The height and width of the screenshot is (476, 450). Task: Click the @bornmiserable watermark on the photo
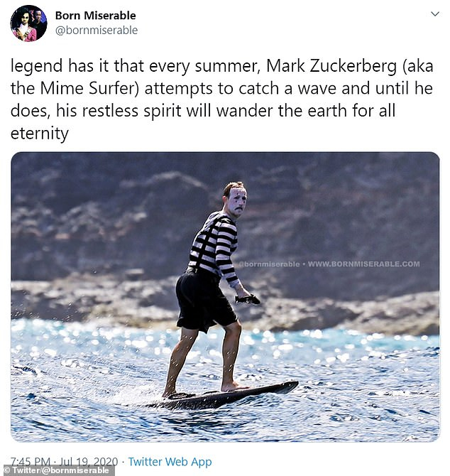(x=269, y=264)
